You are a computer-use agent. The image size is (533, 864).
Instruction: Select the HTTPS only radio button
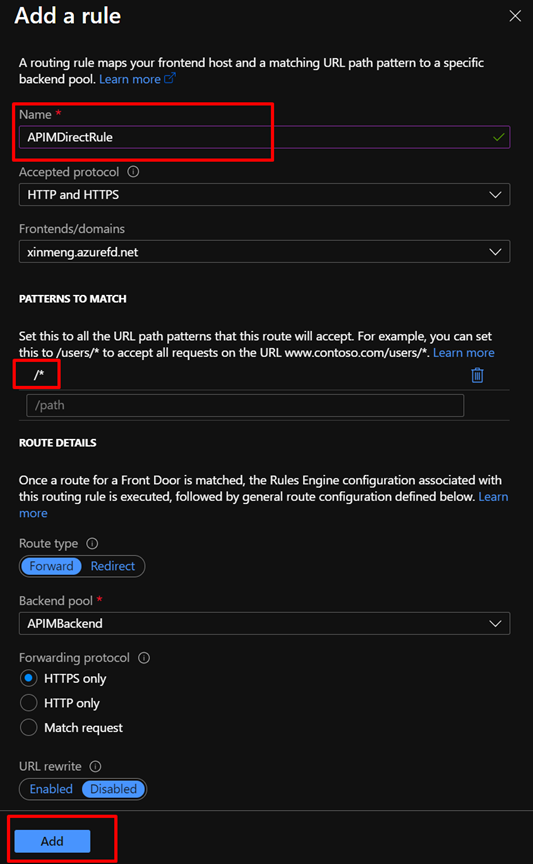tap(29, 678)
